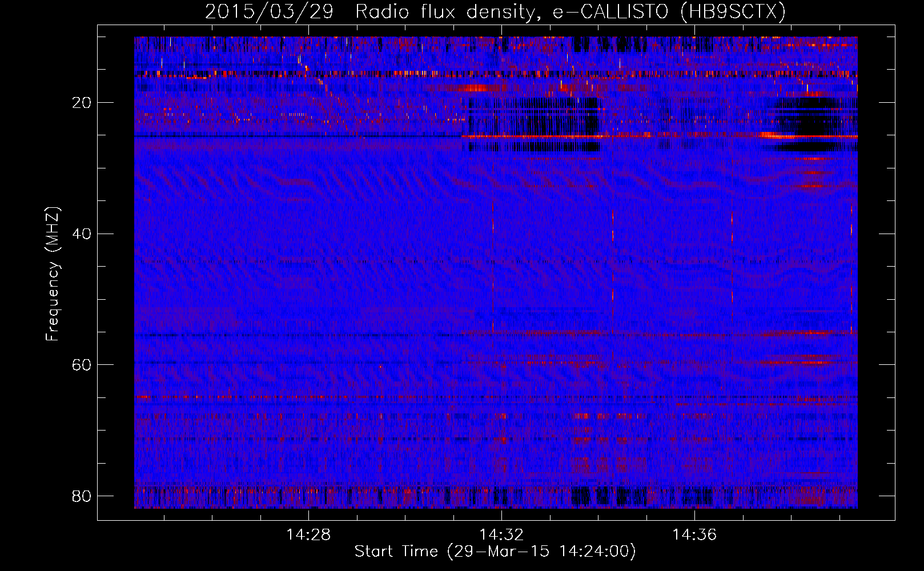This screenshot has height=571, width=924.
Task: Click the 20 frequency tick label
Action: (82, 103)
